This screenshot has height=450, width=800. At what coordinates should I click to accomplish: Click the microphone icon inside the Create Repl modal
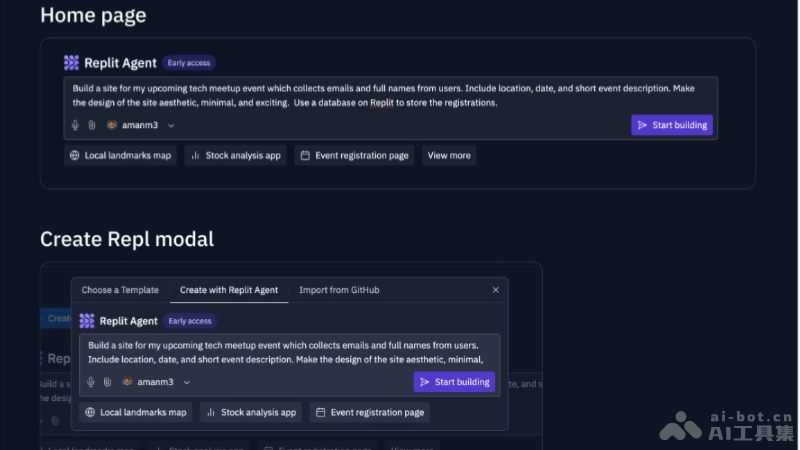[x=91, y=382]
